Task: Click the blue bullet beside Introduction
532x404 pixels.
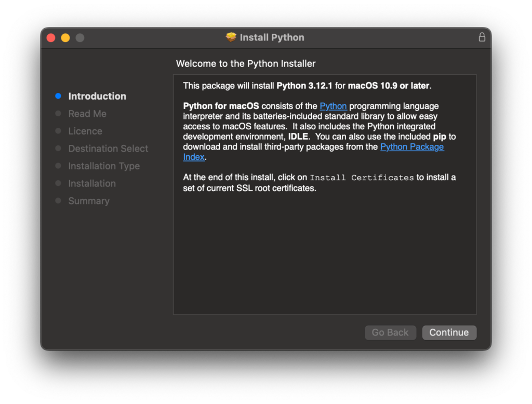Action: 57,96
